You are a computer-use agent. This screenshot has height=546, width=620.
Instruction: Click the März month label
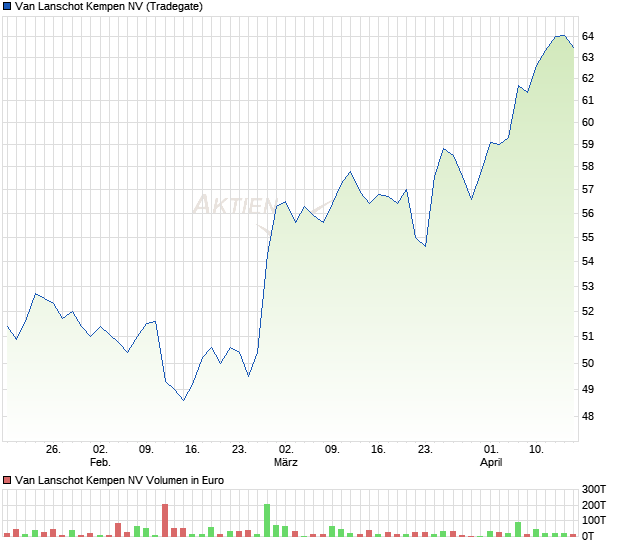[x=286, y=462]
